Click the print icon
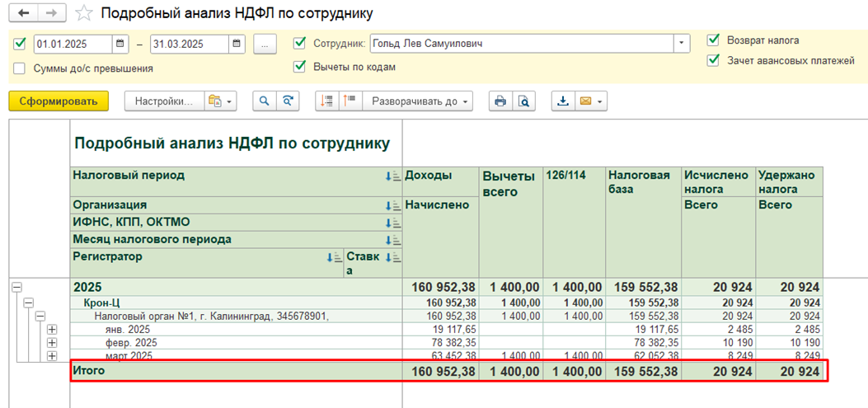The height and width of the screenshot is (408, 868). tap(500, 101)
